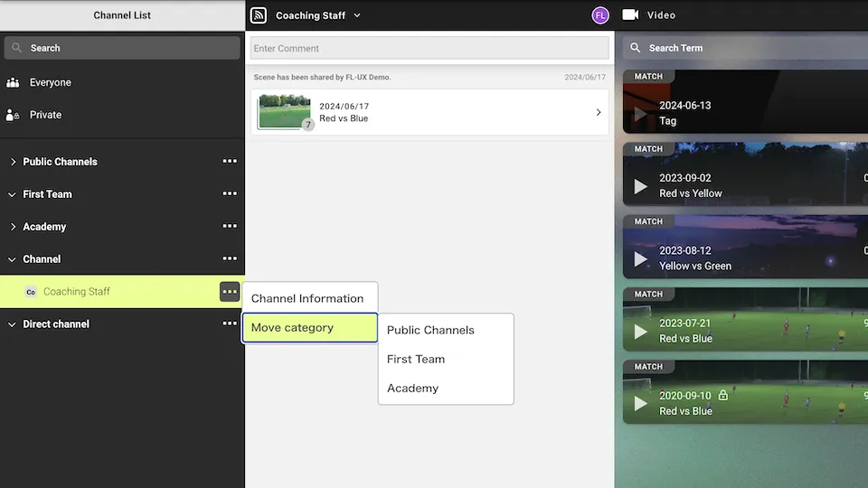Select Coaching Staff channel row
Viewport: 868px width, 488px height.
click(x=122, y=292)
